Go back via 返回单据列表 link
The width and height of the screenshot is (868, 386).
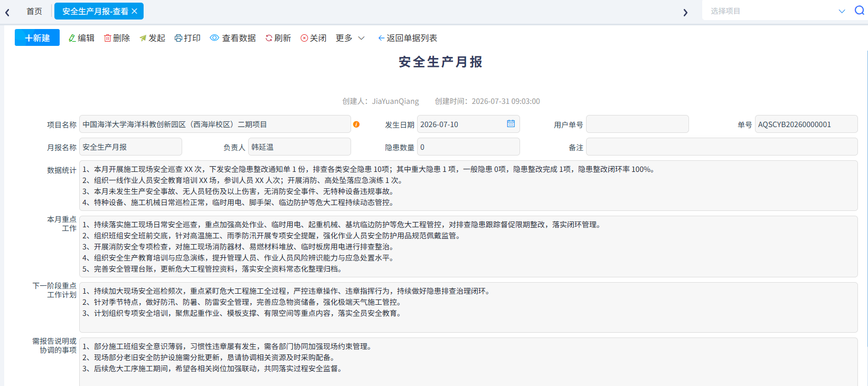pyautogui.click(x=408, y=38)
